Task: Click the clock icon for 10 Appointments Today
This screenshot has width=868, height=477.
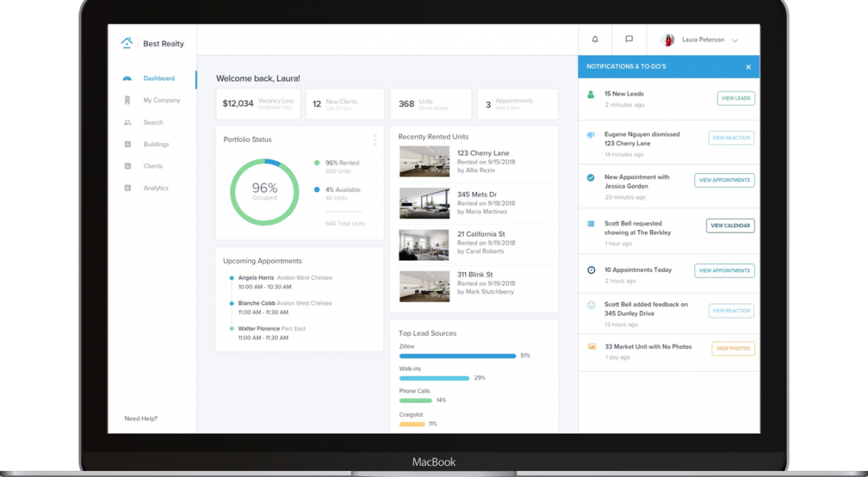Action: tap(591, 270)
